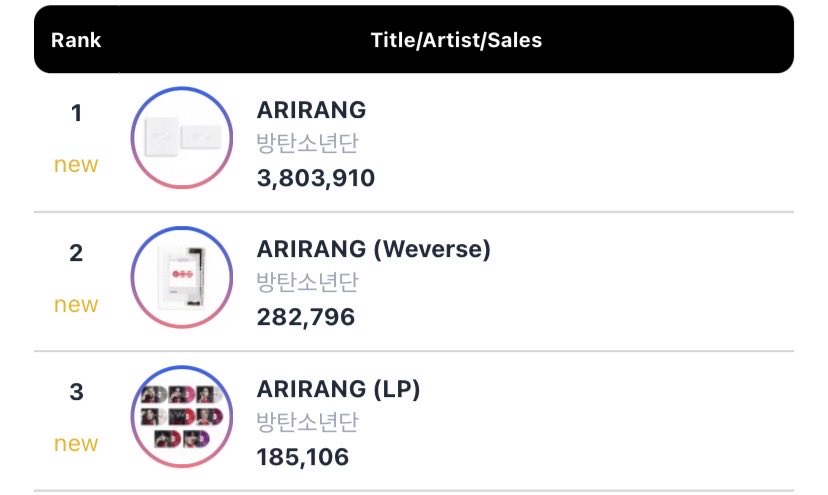Select the sales figure 185,106

tap(303, 456)
